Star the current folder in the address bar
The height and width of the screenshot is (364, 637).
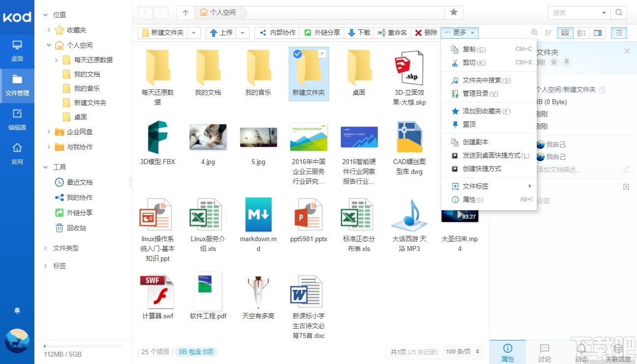pos(454,12)
